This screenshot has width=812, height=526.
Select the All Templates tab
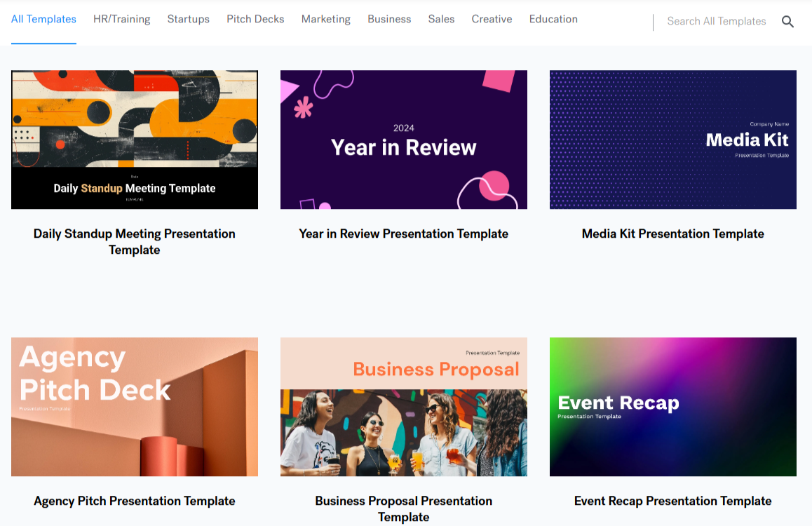point(43,20)
